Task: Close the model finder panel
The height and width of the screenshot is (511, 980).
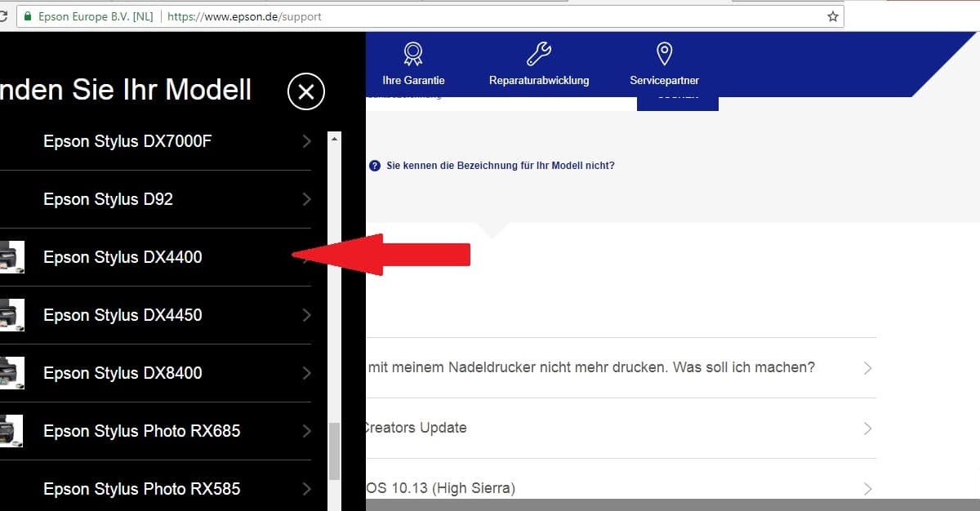Action: tap(306, 91)
